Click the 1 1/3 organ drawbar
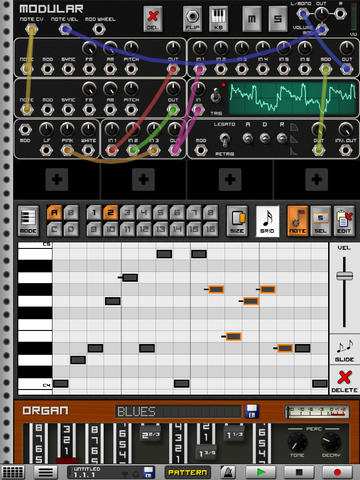This screenshot has width=360, height=480. pos(235,434)
